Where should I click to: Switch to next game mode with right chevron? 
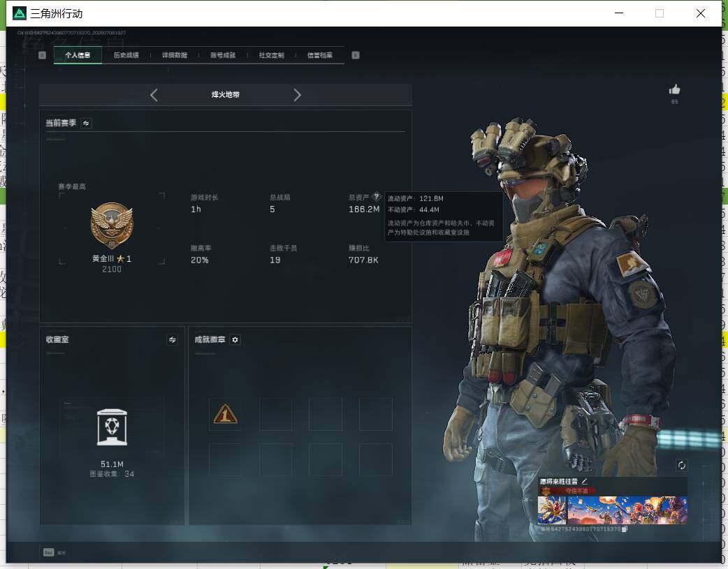[x=297, y=95]
